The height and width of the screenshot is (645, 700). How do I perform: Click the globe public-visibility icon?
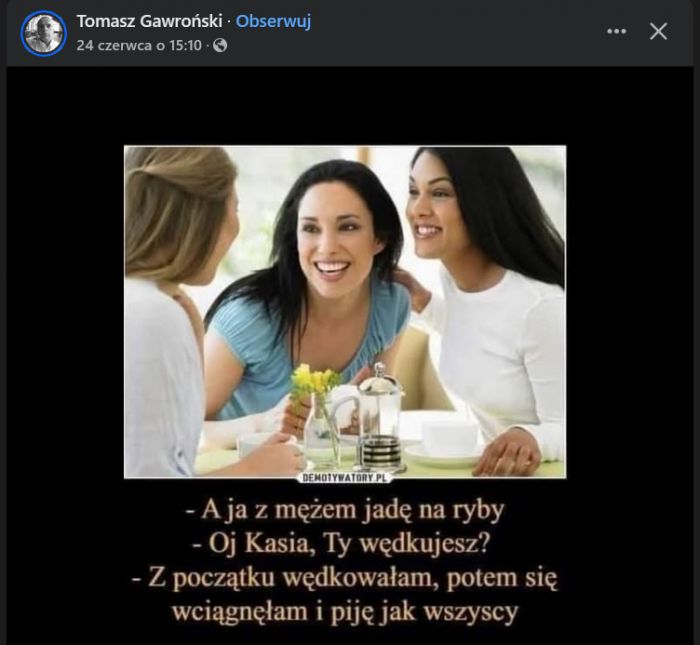[220, 46]
